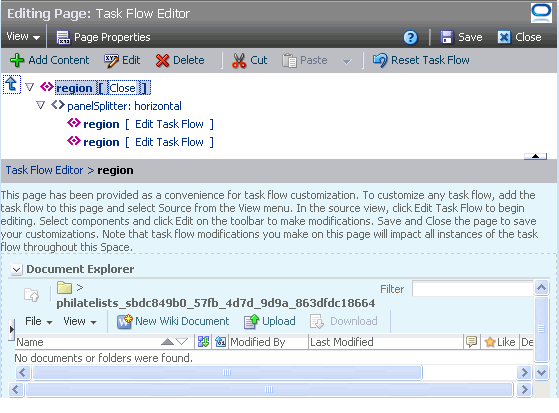Viewport: 559px width, 413px height.
Task: Click the second Edit Task Flow link
Action: (169, 142)
